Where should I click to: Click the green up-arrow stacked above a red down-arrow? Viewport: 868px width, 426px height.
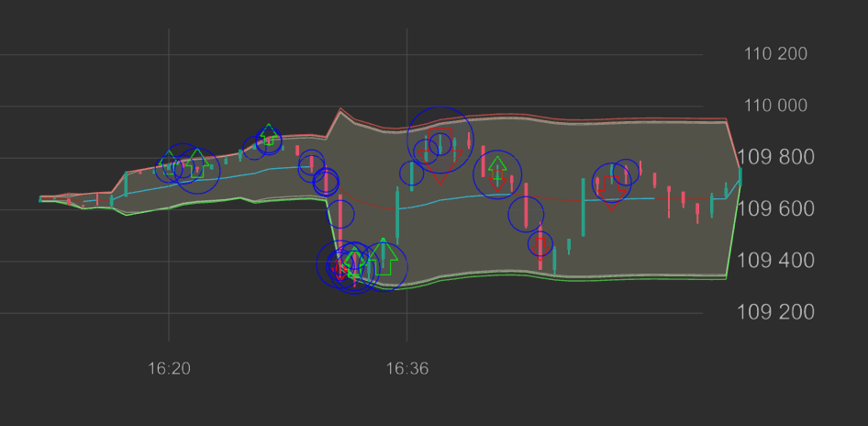click(x=497, y=167)
